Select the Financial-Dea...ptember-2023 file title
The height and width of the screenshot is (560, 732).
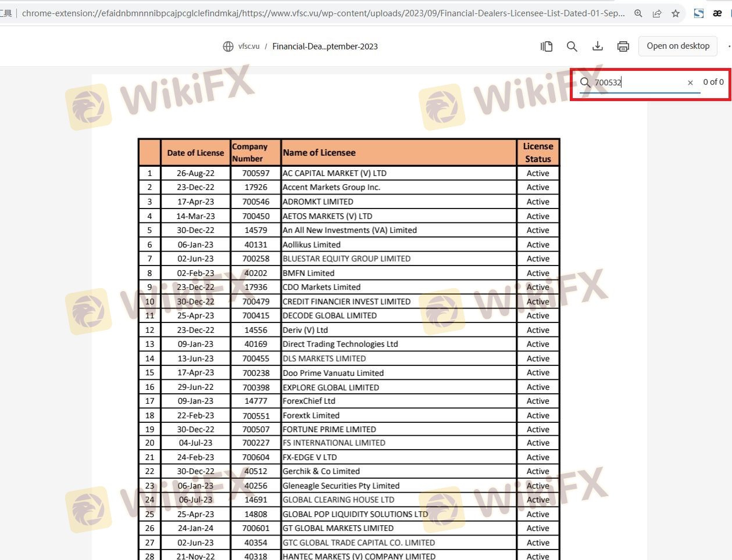(325, 46)
